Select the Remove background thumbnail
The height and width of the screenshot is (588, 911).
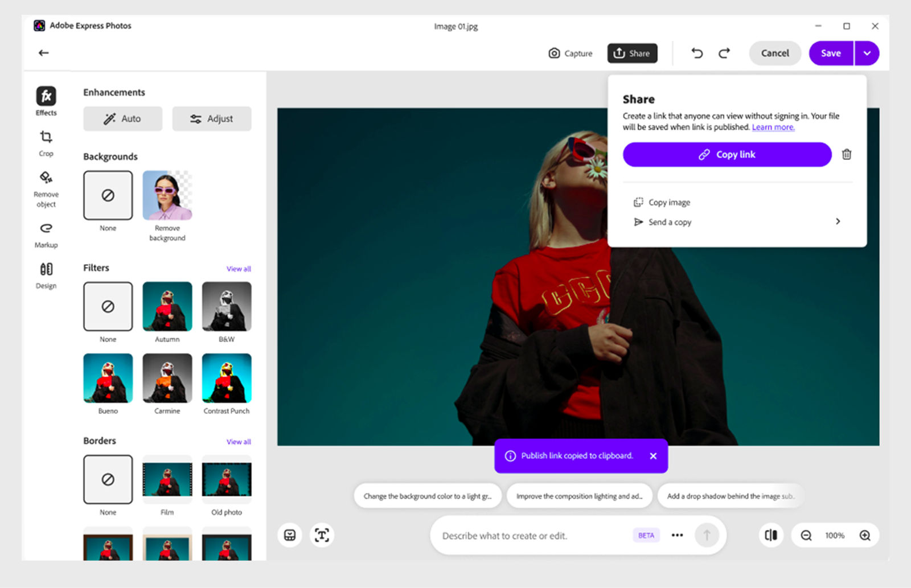(167, 195)
